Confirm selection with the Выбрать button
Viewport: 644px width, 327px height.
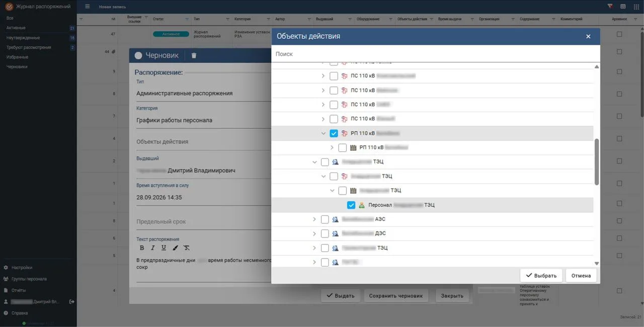[x=541, y=276]
